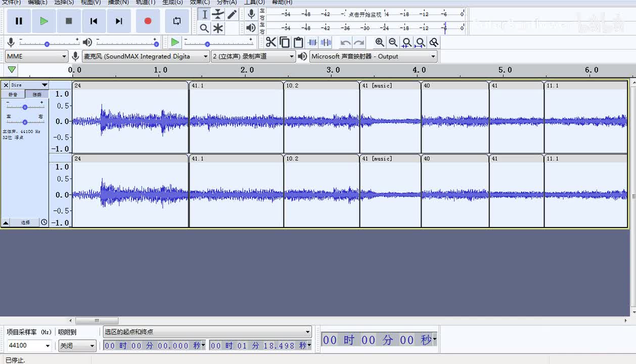Image resolution: width=636 pixels, height=364 pixels.
Task: Open the 效果(C) Effects menu
Action: [x=200, y=3]
